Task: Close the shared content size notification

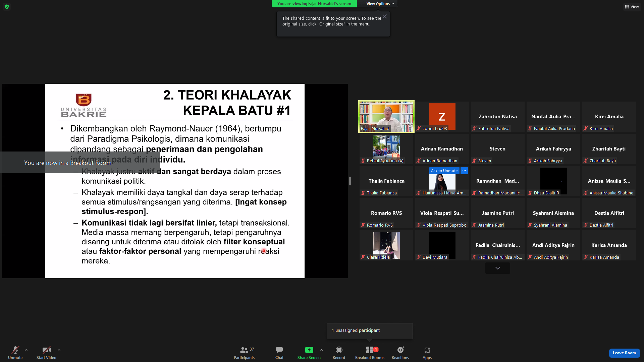Action: 385,16
